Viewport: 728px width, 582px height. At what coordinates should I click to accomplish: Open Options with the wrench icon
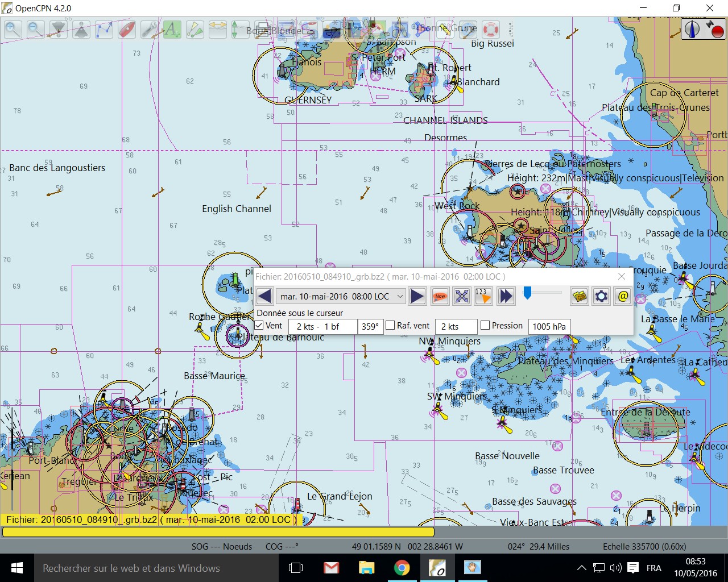point(150,29)
